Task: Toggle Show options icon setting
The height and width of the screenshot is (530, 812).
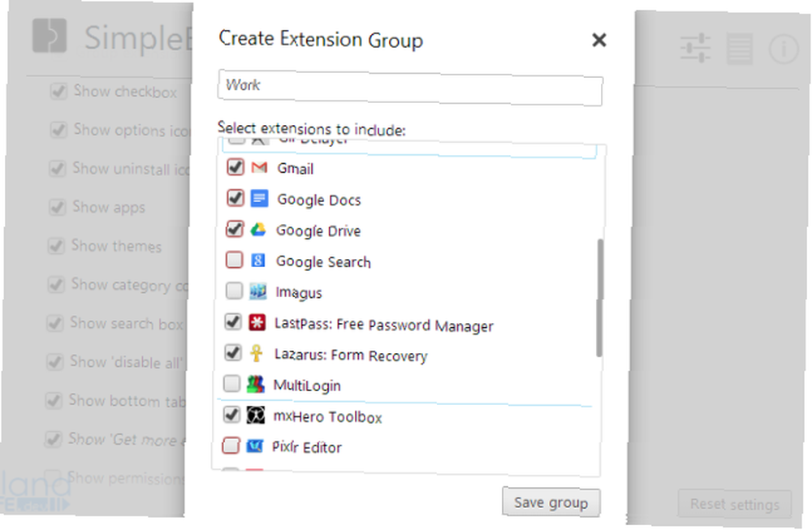Action: [58, 130]
